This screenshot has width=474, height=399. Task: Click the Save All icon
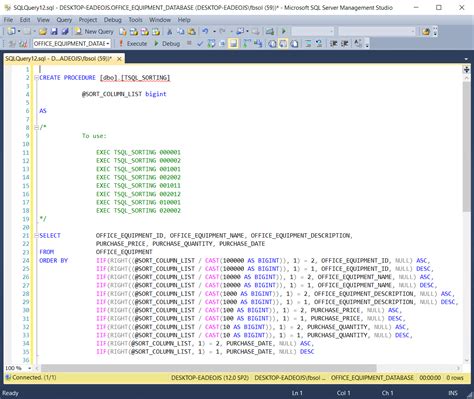65,32
